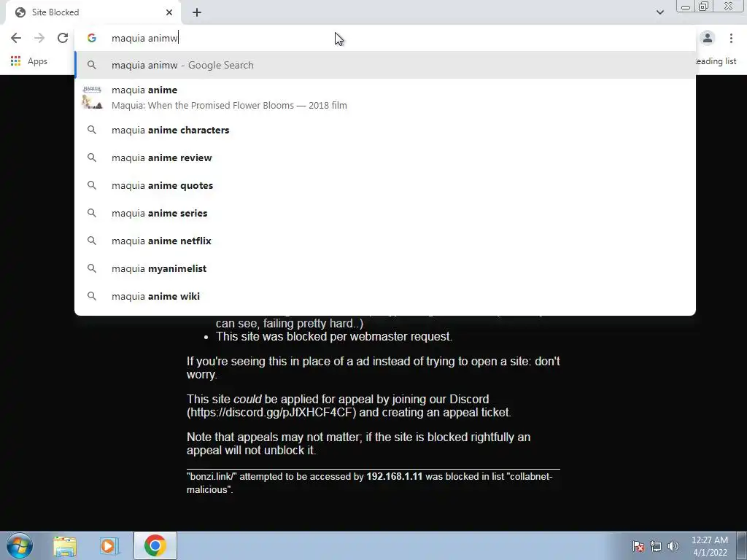
Task: Restore down the Chrome window
Action: 704,7
